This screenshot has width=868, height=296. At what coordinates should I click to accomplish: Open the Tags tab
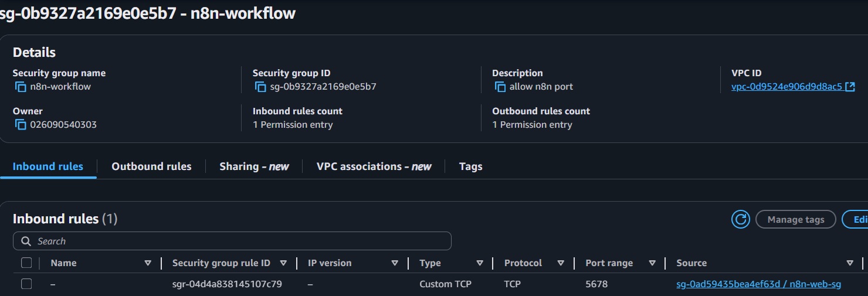click(x=470, y=166)
